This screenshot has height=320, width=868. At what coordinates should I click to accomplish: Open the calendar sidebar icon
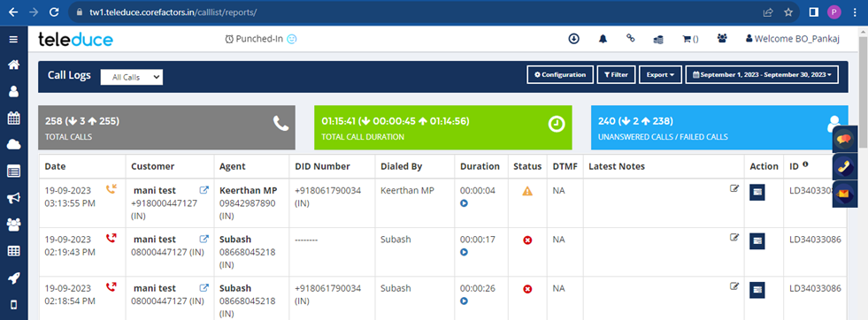click(13, 118)
